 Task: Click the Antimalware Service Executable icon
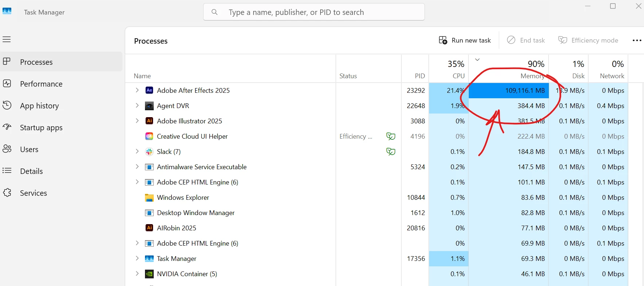(149, 167)
